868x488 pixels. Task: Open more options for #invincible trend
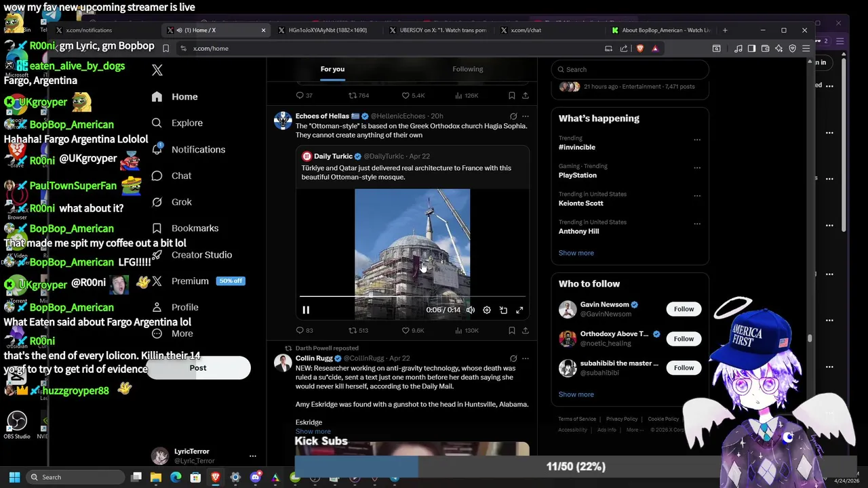click(x=696, y=140)
